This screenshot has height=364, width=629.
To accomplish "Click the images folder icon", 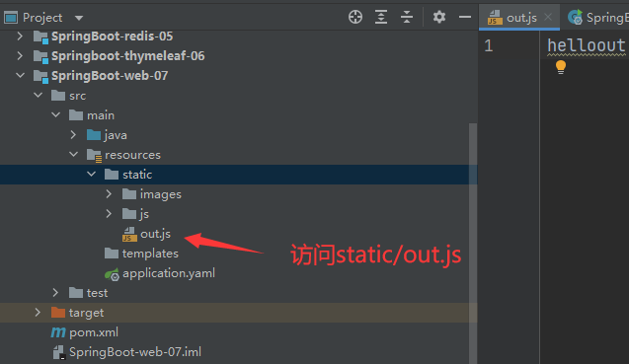I will 129,194.
